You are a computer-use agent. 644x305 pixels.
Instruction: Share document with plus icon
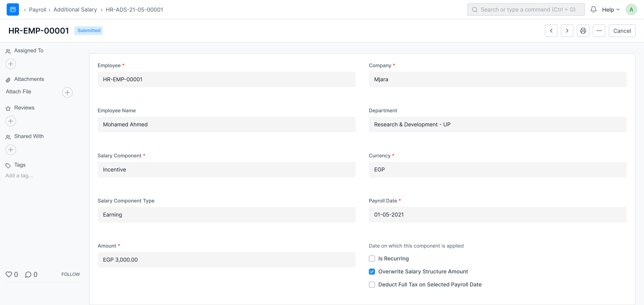pyautogui.click(x=11, y=150)
